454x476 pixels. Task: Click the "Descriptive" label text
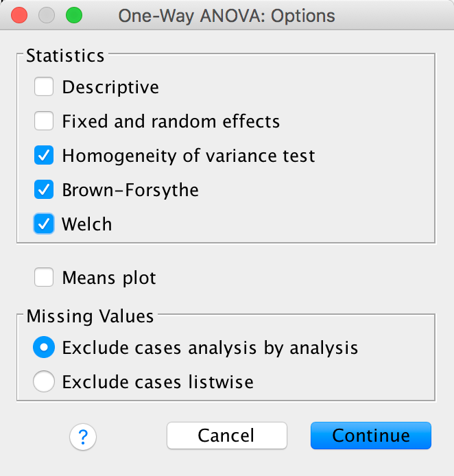tap(110, 87)
